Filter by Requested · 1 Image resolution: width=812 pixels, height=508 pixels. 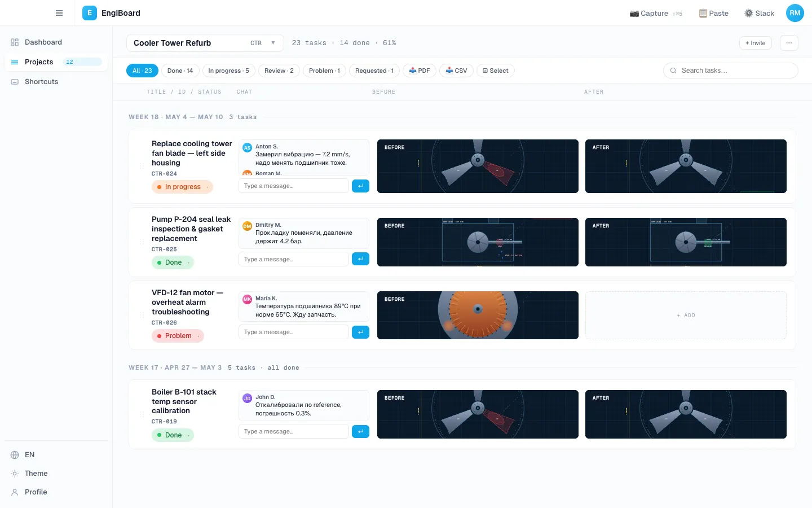374,71
